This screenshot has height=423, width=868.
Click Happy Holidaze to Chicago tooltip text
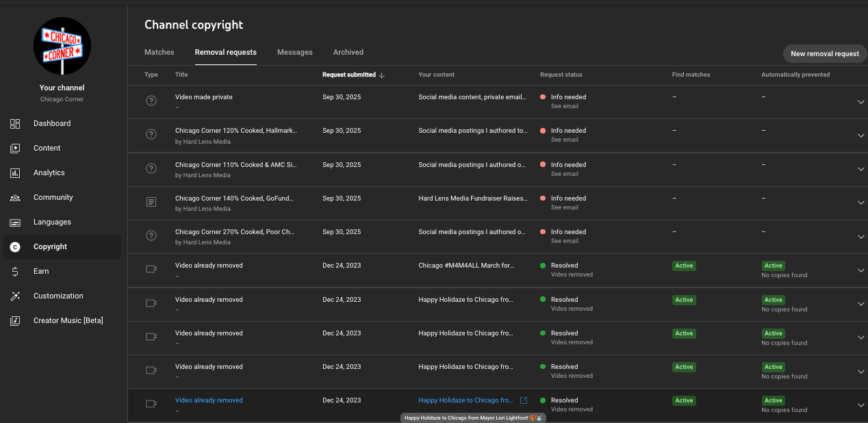(x=473, y=418)
